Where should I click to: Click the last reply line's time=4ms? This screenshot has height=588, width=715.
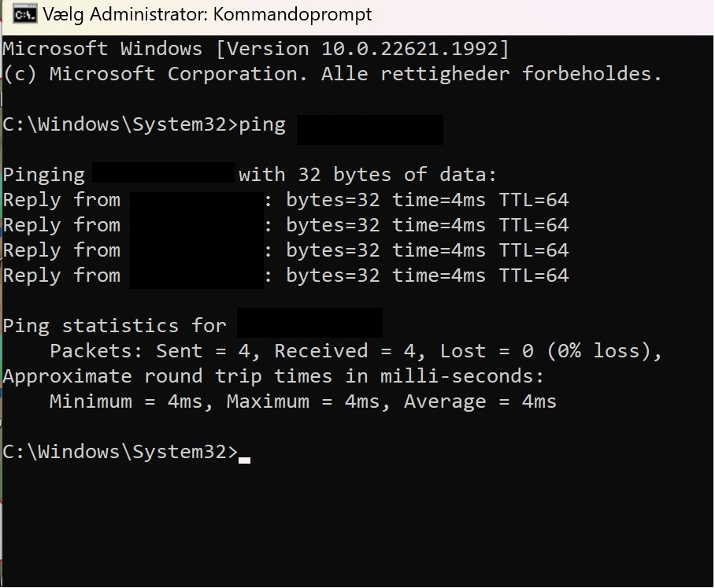[439, 276]
